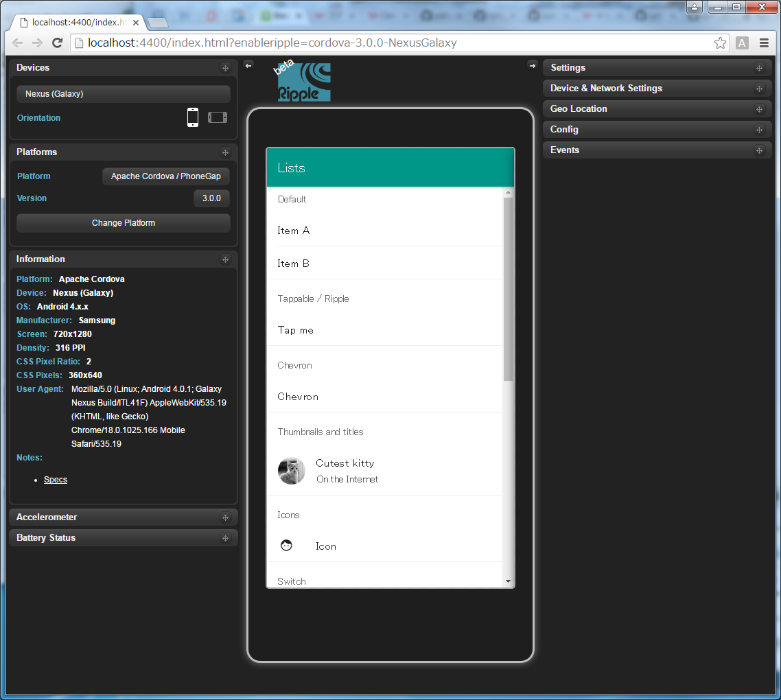Open the Specs link
Viewport: 781px width, 700px height.
(x=56, y=480)
